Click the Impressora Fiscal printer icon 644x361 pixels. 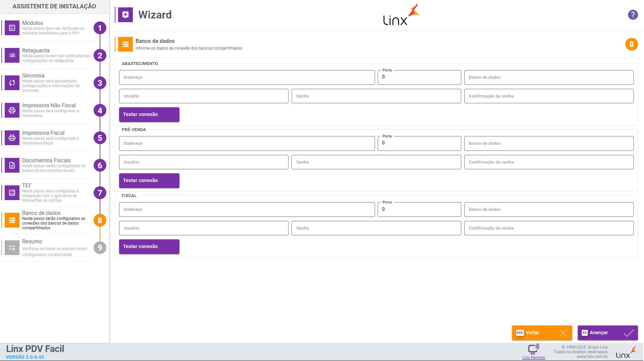tap(12, 138)
